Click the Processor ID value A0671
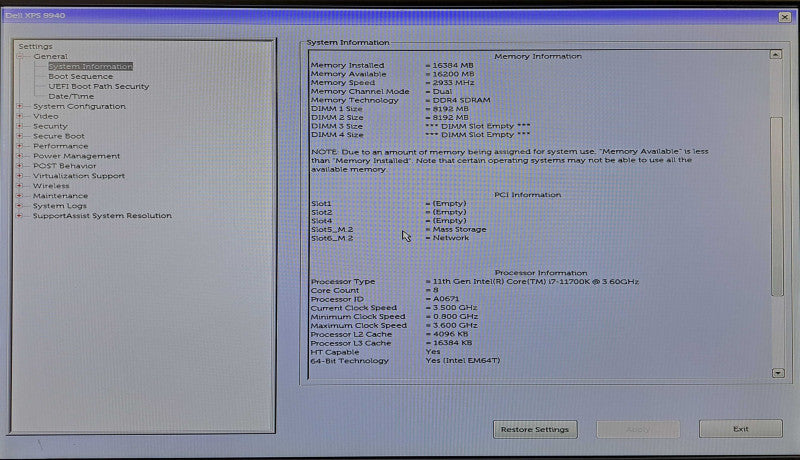Screen dimensions: 800x460 pyautogui.click(x=445, y=299)
